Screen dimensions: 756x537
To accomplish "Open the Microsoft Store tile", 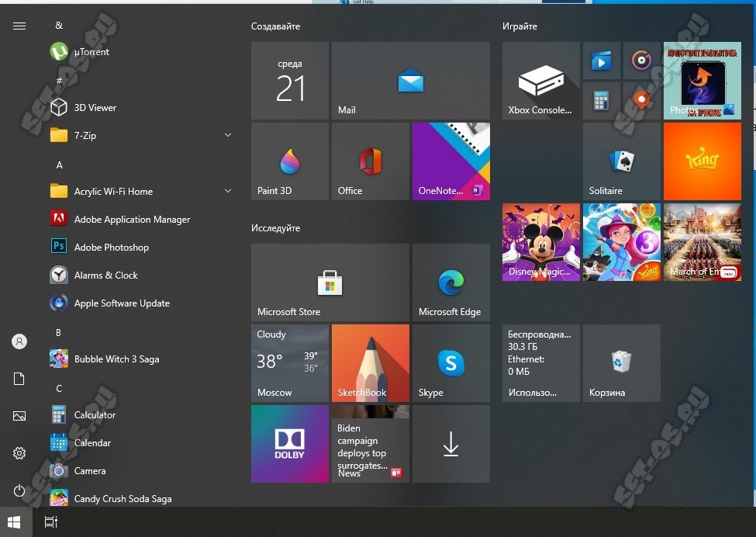I will 330,282.
